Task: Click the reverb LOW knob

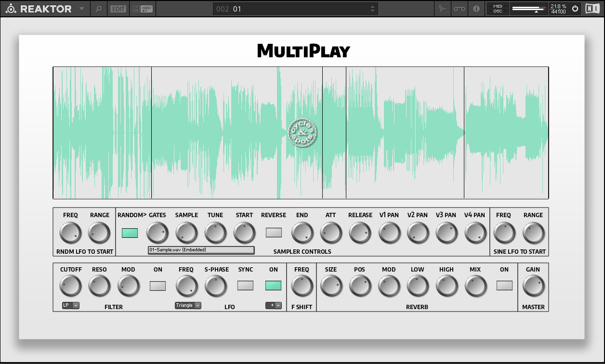Action: [418, 286]
